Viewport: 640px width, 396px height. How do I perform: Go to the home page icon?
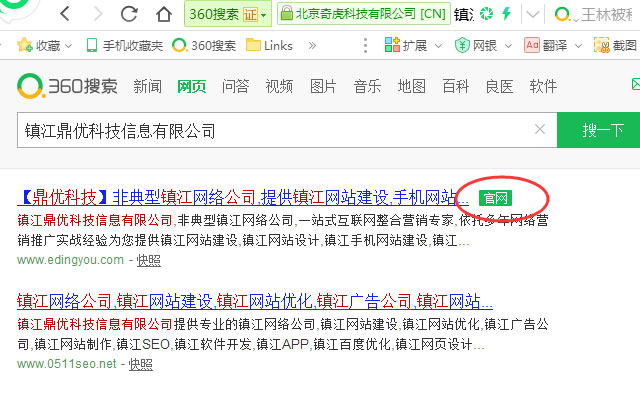pos(164,14)
